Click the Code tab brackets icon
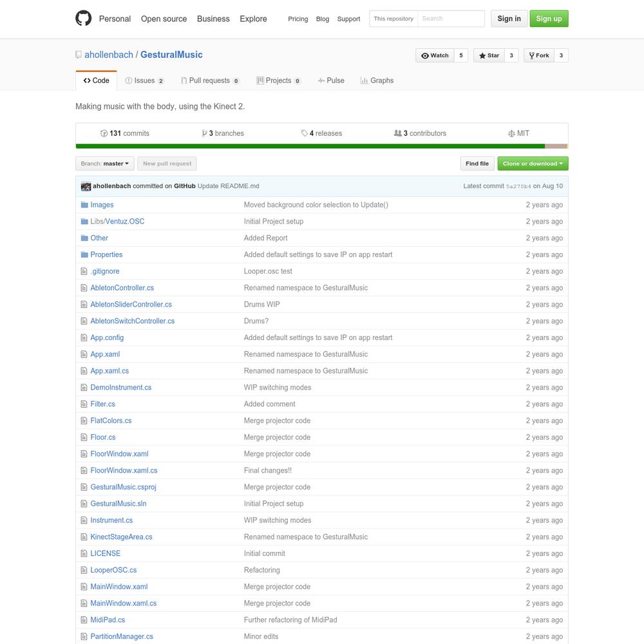Image resolution: width=644 pixels, height=644 pixels. click(87, 80)
